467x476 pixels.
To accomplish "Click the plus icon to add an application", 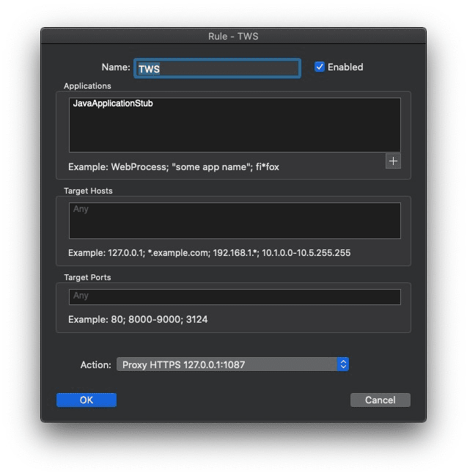I will pos(393,161).
